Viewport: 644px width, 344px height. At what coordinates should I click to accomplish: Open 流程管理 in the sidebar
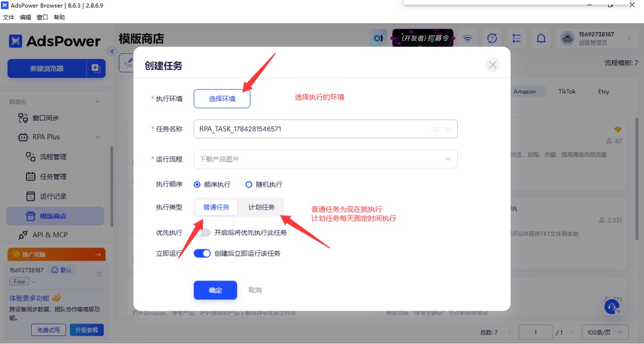pos(53,157)
